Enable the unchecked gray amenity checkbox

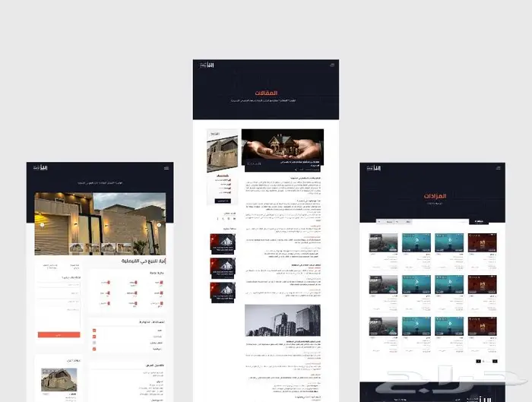click(x=94, y=343)
